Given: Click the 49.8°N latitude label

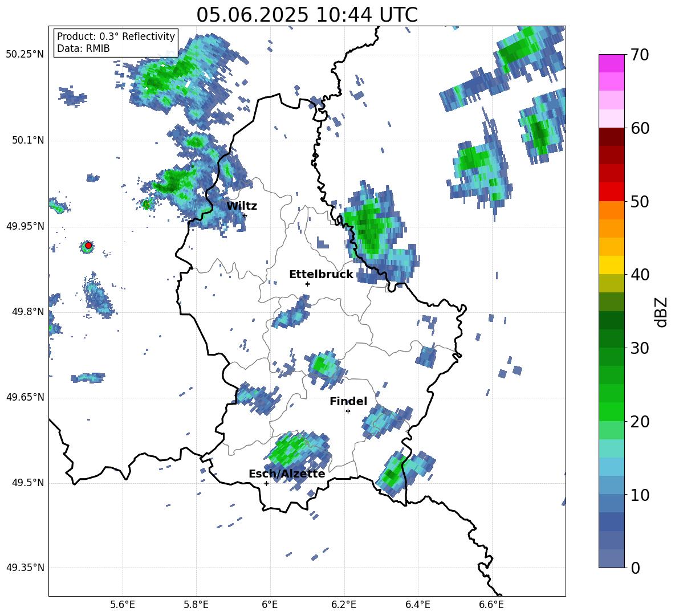Looking at the screenshot, I should point(28,312).
